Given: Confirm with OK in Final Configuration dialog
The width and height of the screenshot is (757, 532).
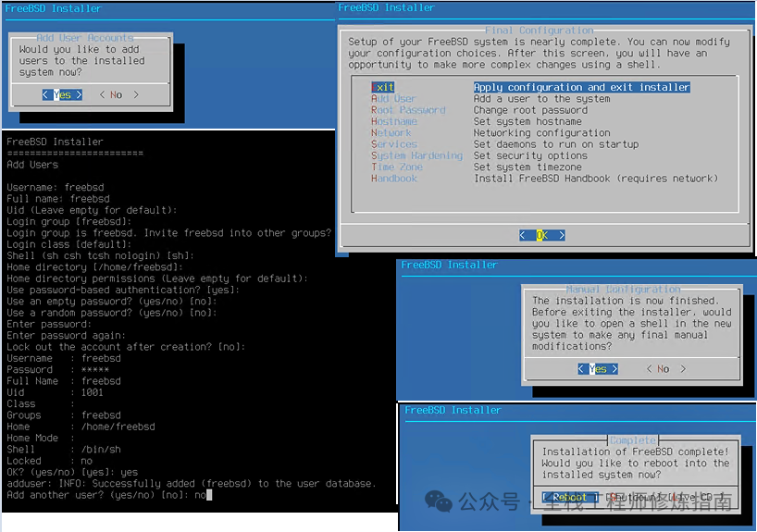Looking at the screenshot, I should 541,235.
